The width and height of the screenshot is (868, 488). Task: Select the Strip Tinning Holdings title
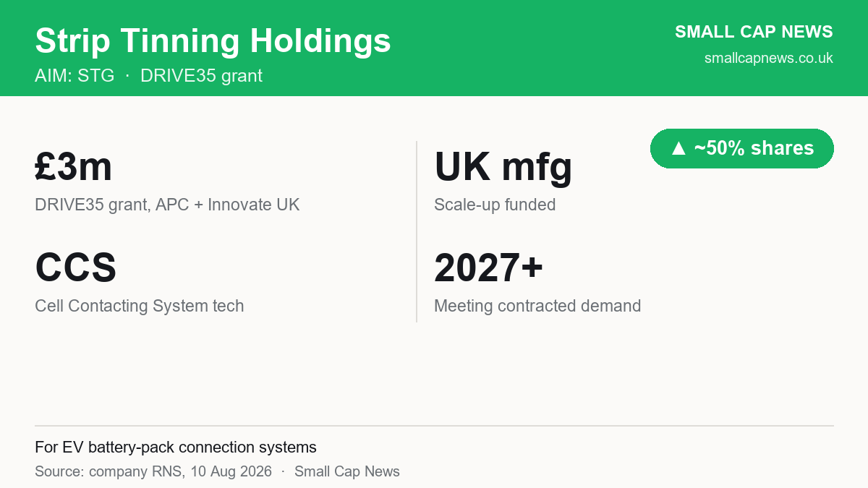(213, 40)
